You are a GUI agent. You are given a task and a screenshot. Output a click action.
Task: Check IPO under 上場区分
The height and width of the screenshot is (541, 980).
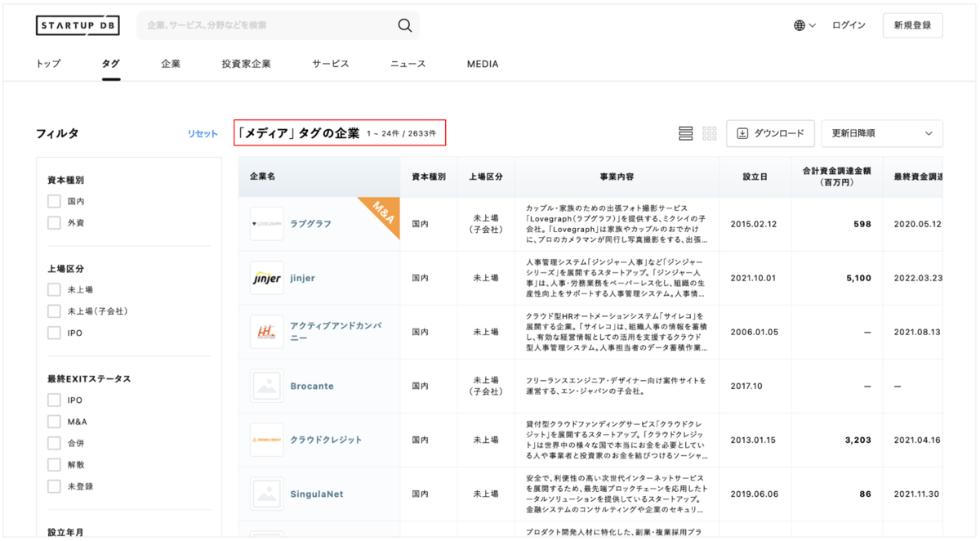54,333
